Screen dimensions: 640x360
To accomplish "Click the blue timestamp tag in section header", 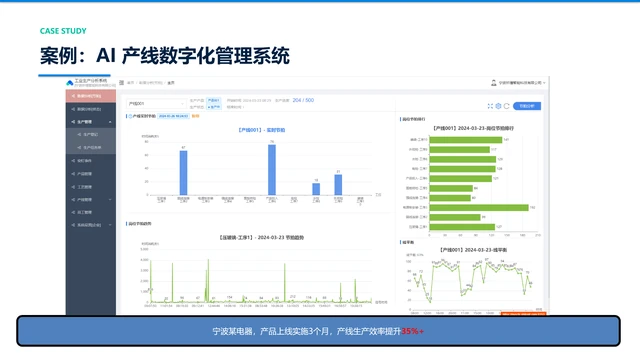I will 173,116.
